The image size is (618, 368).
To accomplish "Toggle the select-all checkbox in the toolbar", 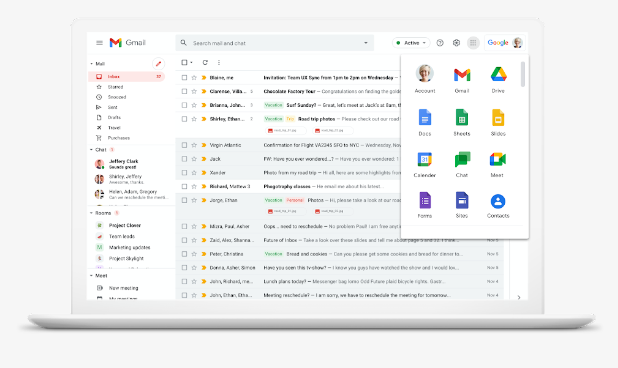I will (184, 62).
